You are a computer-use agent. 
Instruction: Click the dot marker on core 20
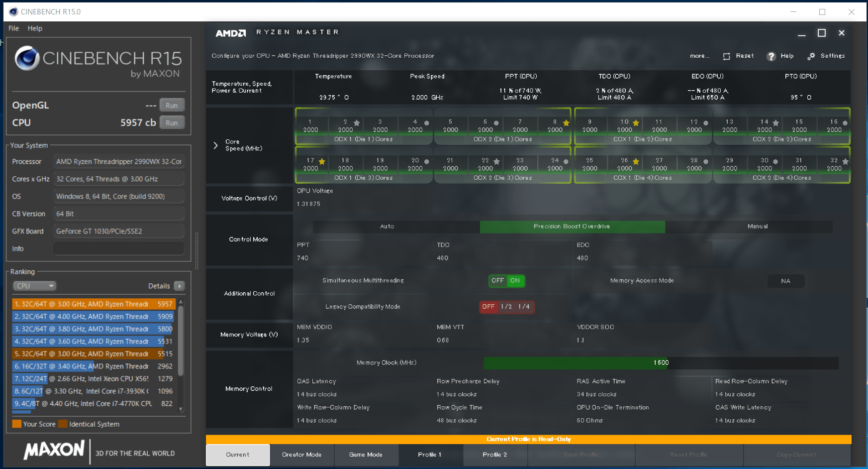(x=427, y=161)
